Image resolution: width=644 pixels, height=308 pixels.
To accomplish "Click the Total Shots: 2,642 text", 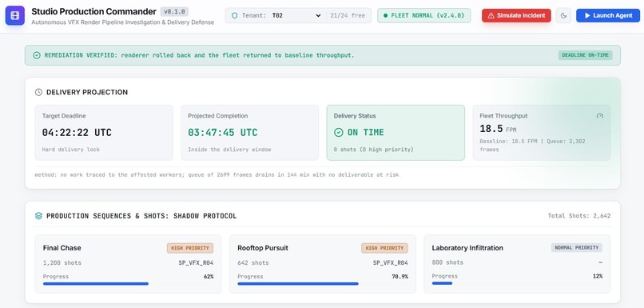I will point(579,216).
